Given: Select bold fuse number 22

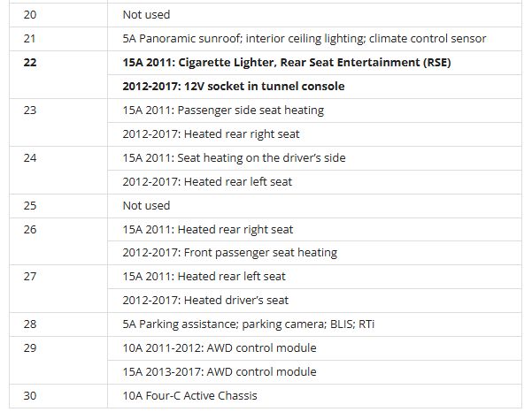Looking at the screenshot, I should click(30, 63).
